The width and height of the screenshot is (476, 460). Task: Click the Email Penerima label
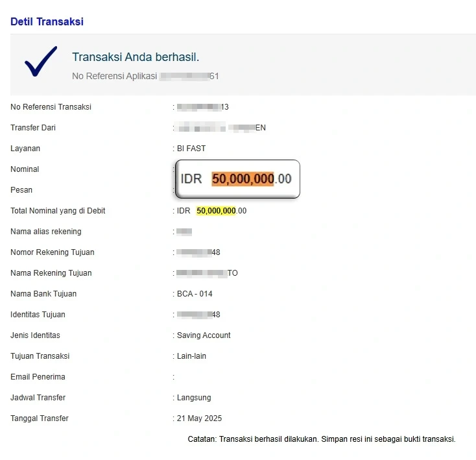point(38,377)
